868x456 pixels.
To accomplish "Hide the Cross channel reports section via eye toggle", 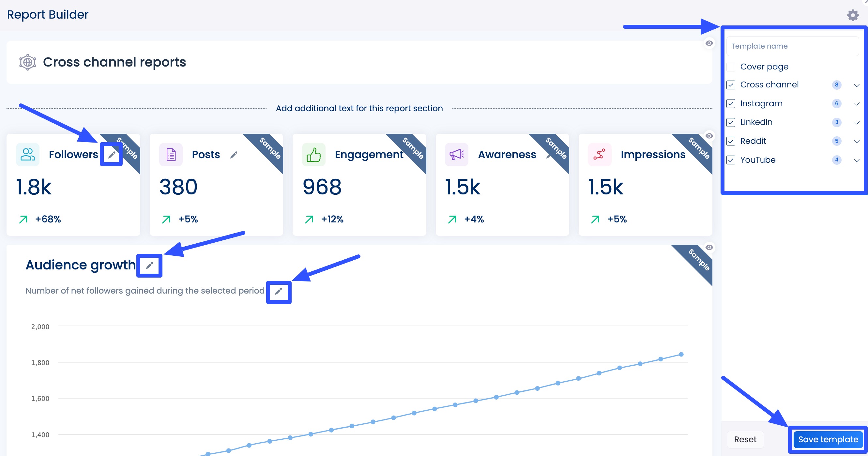I will tap(709, 43).
